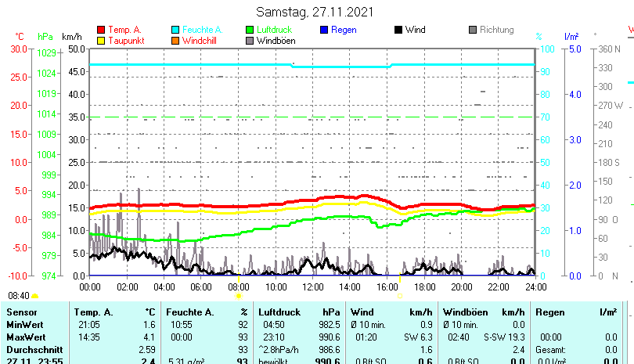634x364 pixels.
Task: Click the blue Regen legend square
Action: (x=324, y=30)
